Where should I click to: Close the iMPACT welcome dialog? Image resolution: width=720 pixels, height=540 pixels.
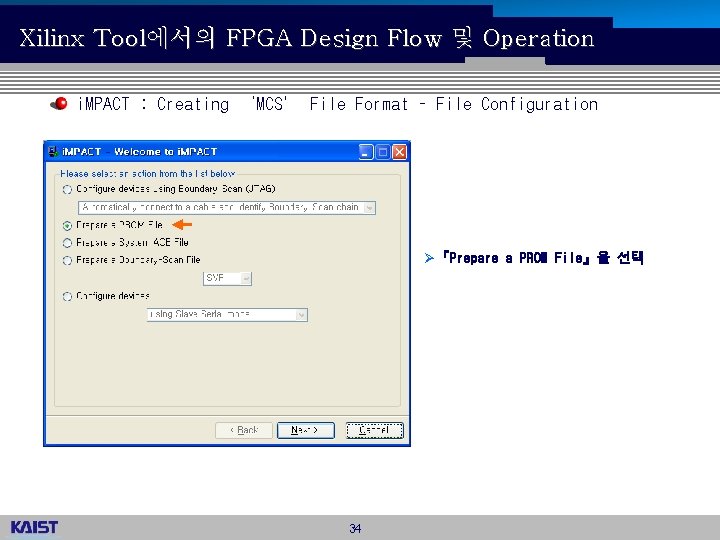coord(399,152)
